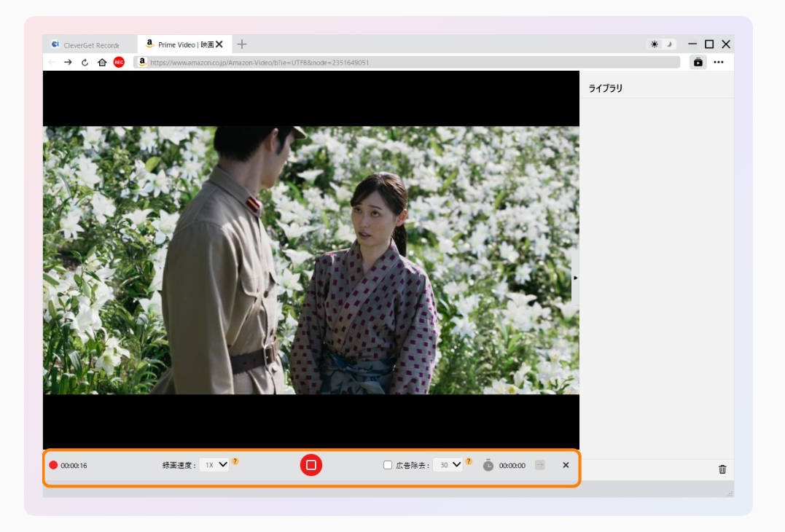Open the 広告除去 30 dropdown
785x532 pixels.
pyautogui.click(x=448, y=464)
